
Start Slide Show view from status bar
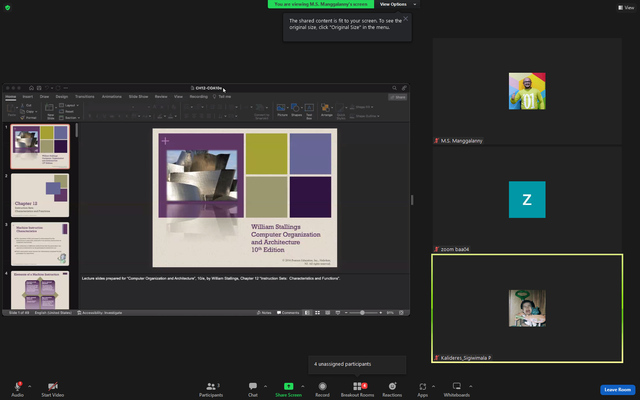(x=338, y=313)
